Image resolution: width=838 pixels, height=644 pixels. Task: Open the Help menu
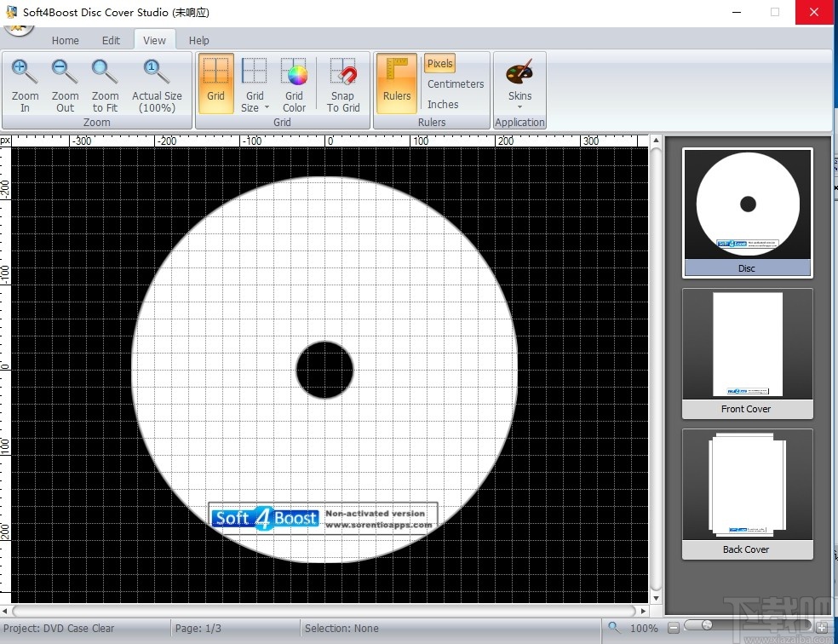coord(198,40)
